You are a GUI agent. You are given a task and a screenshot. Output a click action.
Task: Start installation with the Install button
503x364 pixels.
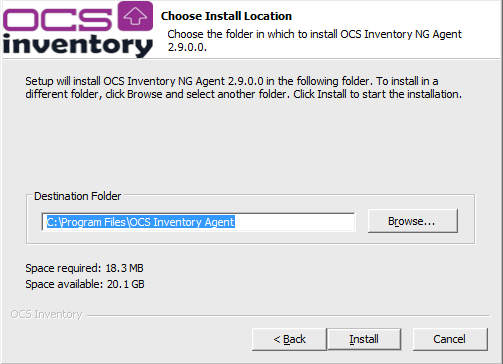(x=364, y=339)
